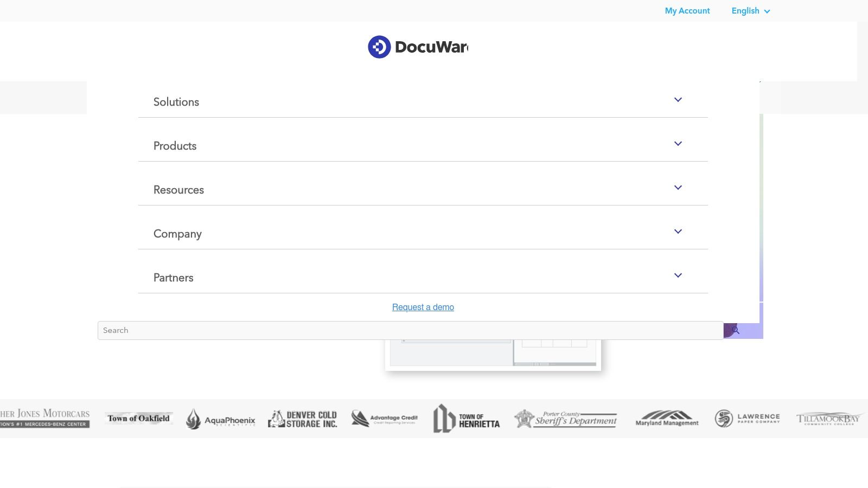Click the Lawrence Paper Company logo
The width and height of the screenshot is (868, 488).
(747, 419)
